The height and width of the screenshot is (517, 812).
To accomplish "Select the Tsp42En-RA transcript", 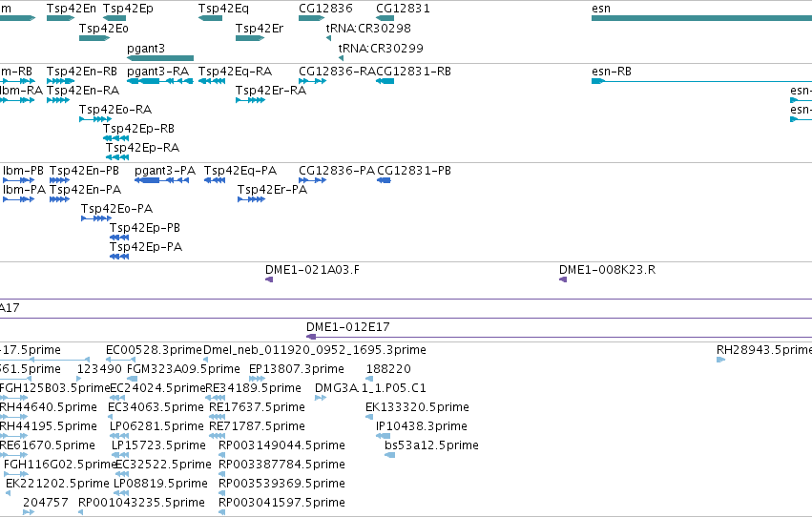I will pos(58,100).
